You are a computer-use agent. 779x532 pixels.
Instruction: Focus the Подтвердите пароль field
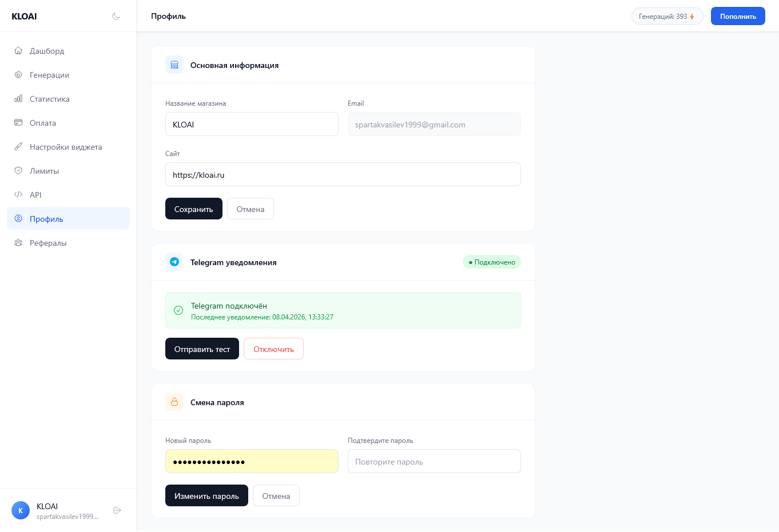(434, 462)
